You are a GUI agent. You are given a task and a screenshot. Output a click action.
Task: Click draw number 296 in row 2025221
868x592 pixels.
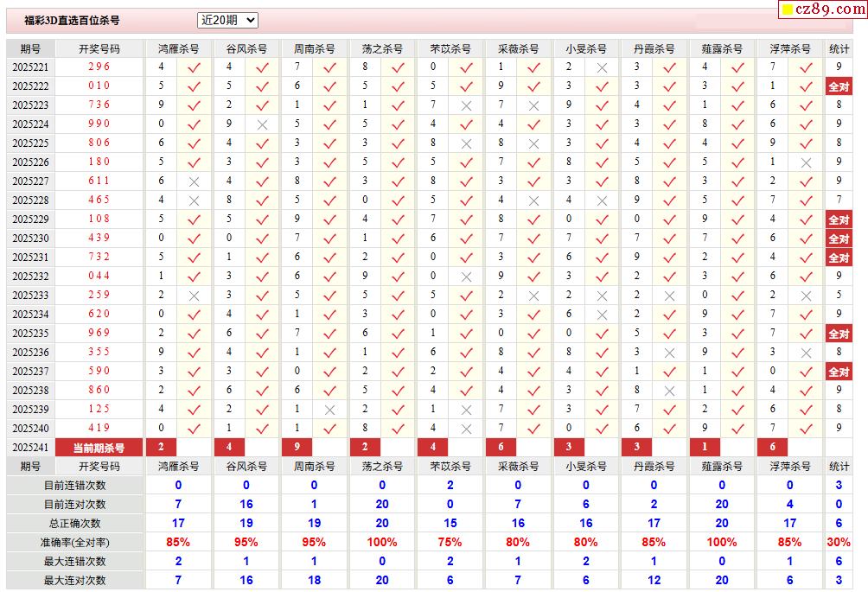pyautogui.click(x=99, y=67)
